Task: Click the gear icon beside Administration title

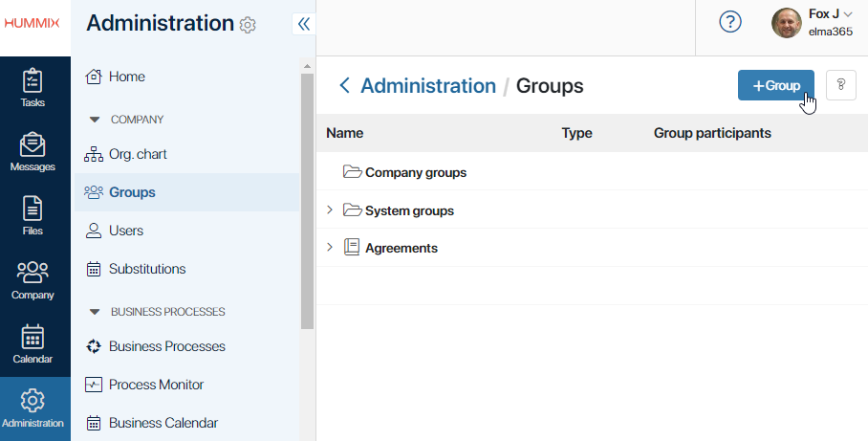Action: tap(248, 25)
